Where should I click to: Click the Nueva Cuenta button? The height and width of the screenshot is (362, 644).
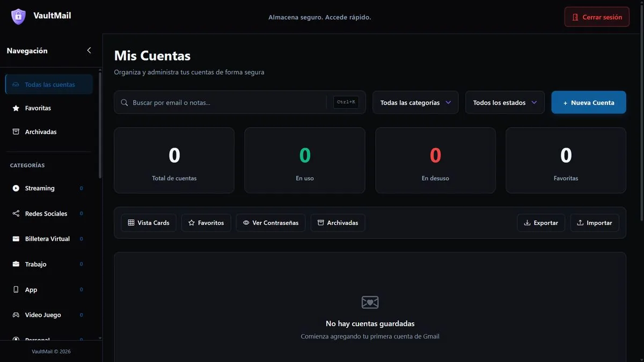(x=589, y=102)
